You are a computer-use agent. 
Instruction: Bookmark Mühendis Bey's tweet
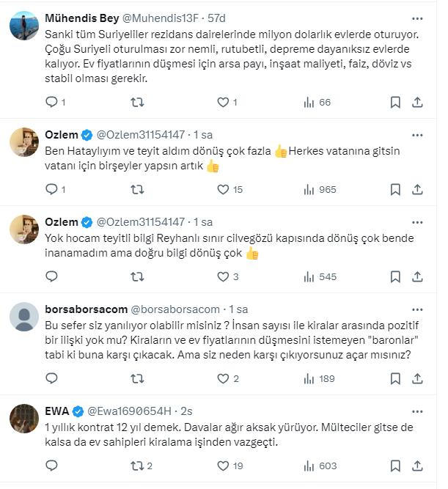(x=395, y=103)
